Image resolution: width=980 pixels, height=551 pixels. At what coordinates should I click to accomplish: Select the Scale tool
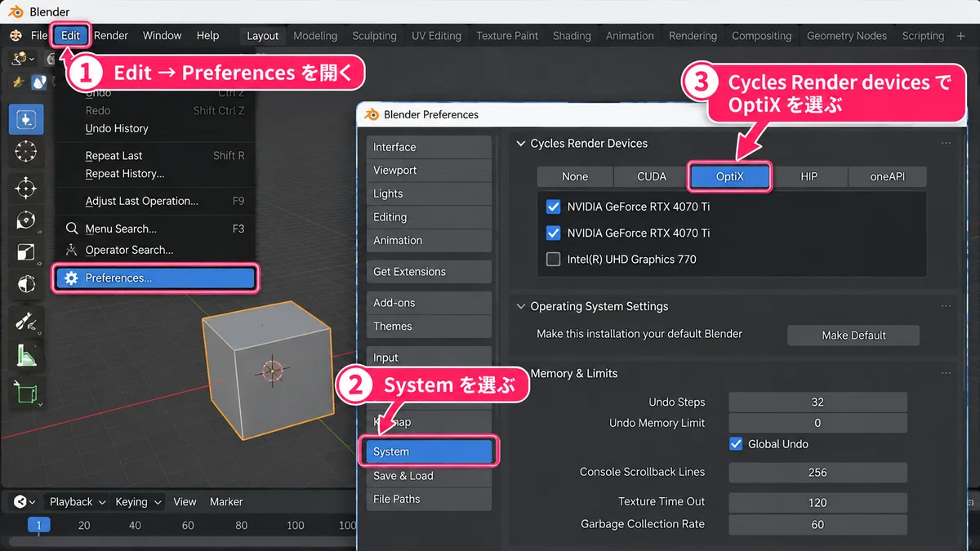click(x=25, y=253)
